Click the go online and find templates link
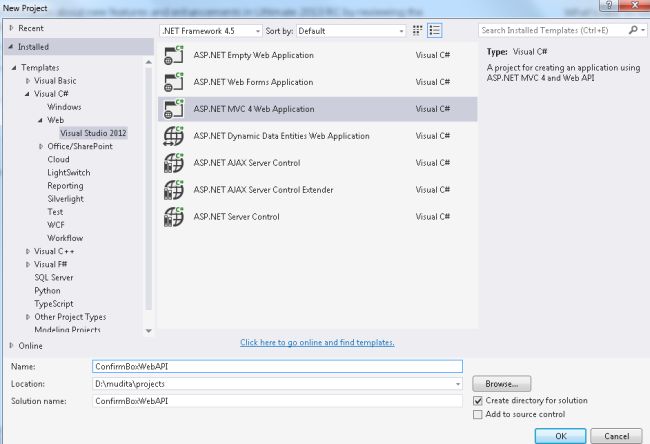Screen dimensions: 650x444 pos(317,342)
